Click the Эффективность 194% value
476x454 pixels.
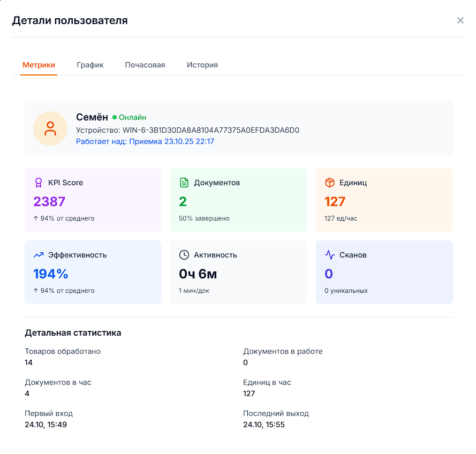[x=50, y=273]
